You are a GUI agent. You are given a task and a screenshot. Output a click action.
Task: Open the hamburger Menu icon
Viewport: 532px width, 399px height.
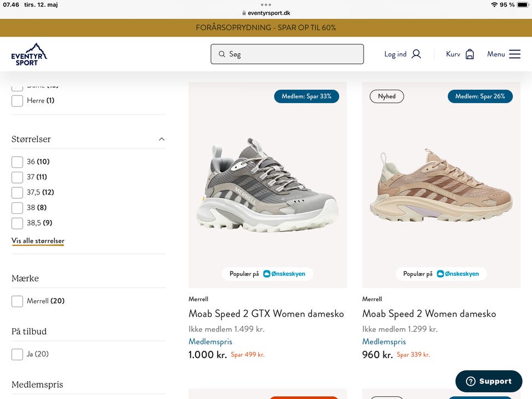pos(515,54)
